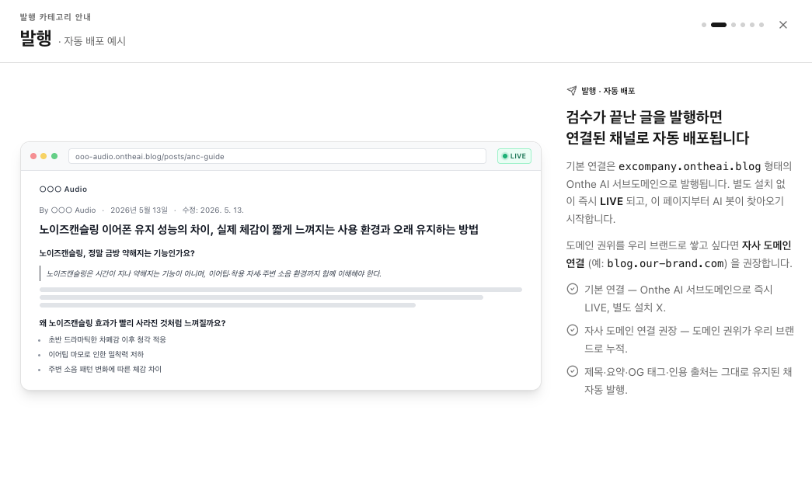The image size is (812, 504).
Task: Click the bold LIVE word in the description
Action: (611, 201)
